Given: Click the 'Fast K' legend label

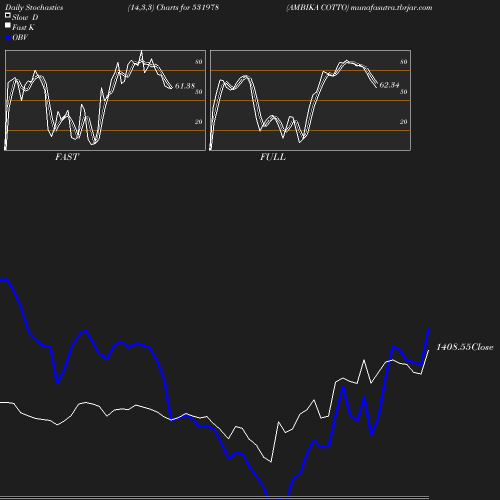Looking at the screenshot, I should 23,27.
